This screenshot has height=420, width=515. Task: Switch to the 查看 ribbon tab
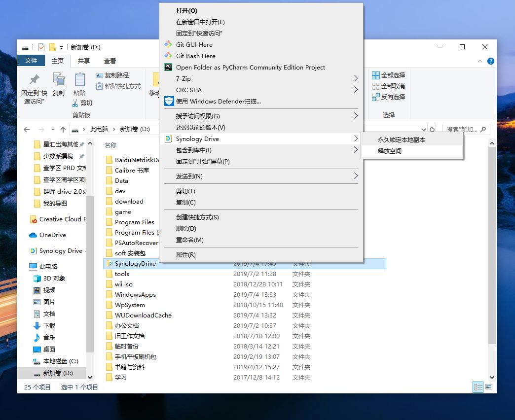110,61
